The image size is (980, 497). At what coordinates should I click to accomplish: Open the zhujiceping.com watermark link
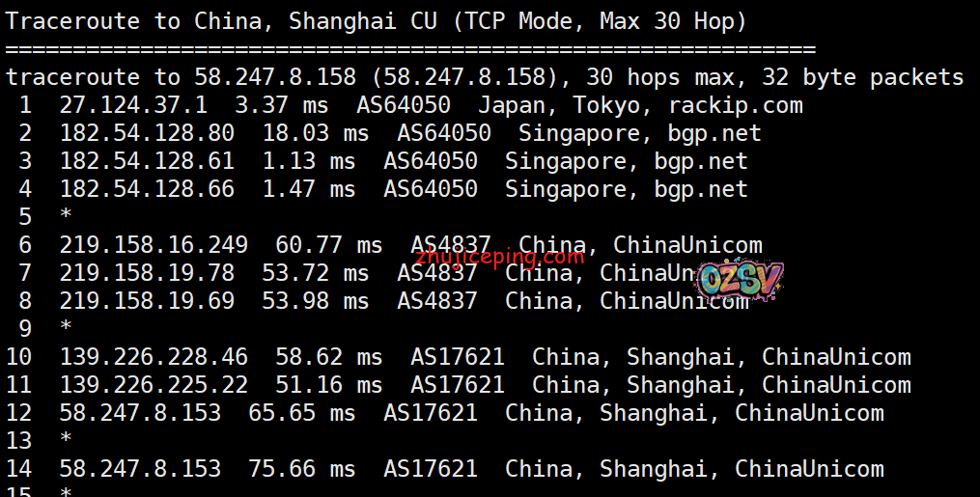500,257
